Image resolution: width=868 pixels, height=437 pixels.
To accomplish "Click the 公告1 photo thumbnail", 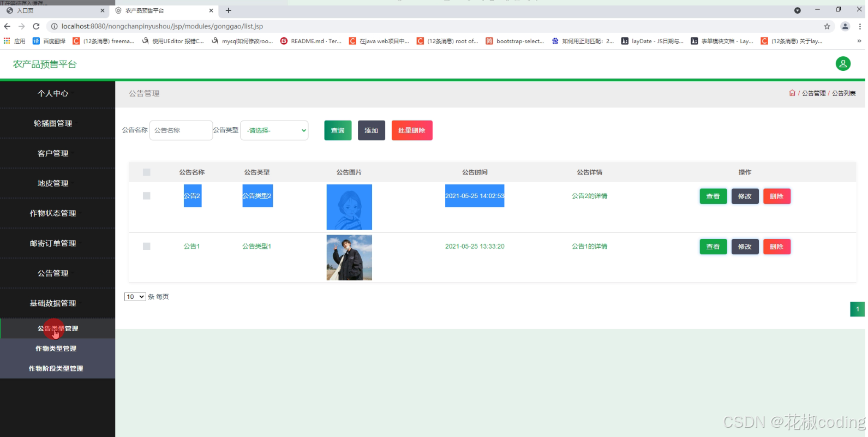I will [349, 258].
